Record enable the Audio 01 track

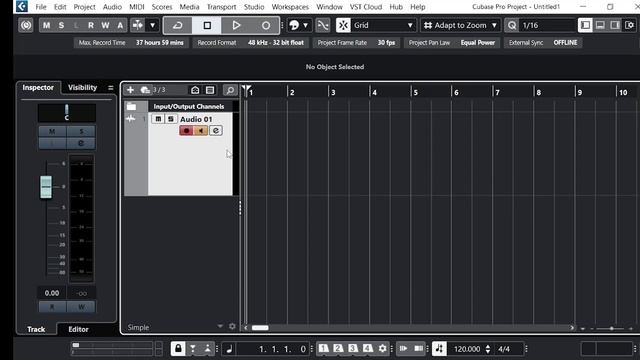pos(187,131)
